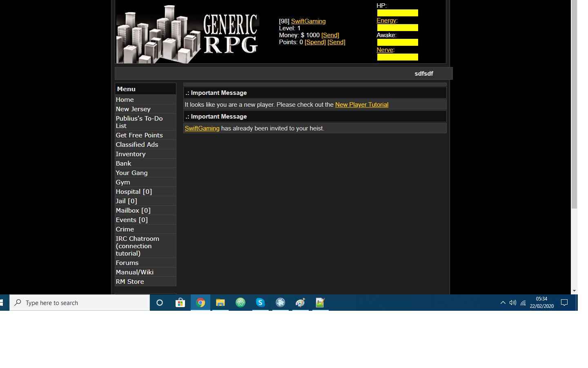Viewport: 588px width, 368px height.
Task: Open Inventory from the sidebar menu
Action: coord(131,154)
